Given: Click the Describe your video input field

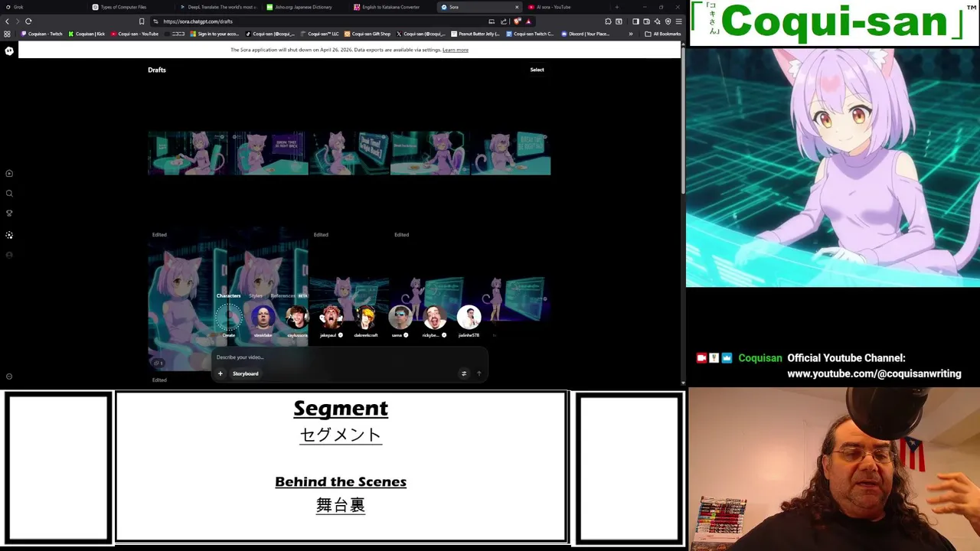Looking at the screenshot, I should click(348, 357).
